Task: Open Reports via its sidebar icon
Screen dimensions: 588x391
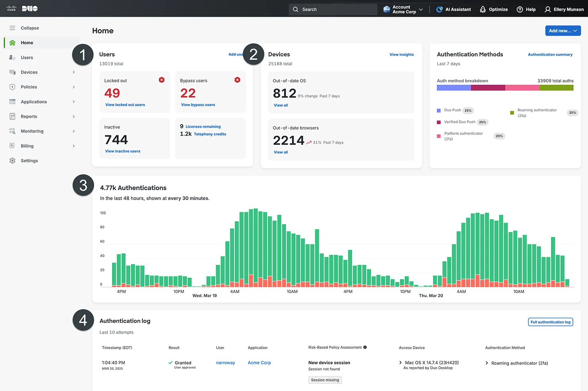Action: point(12,116)
